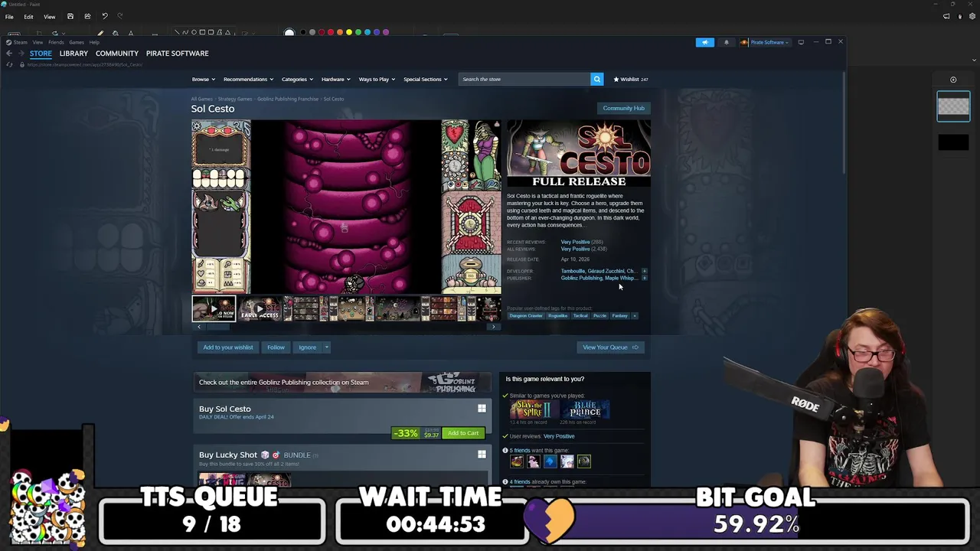Click the Steam store page scrollbar
980x551 pixels.
coord(844,122)
